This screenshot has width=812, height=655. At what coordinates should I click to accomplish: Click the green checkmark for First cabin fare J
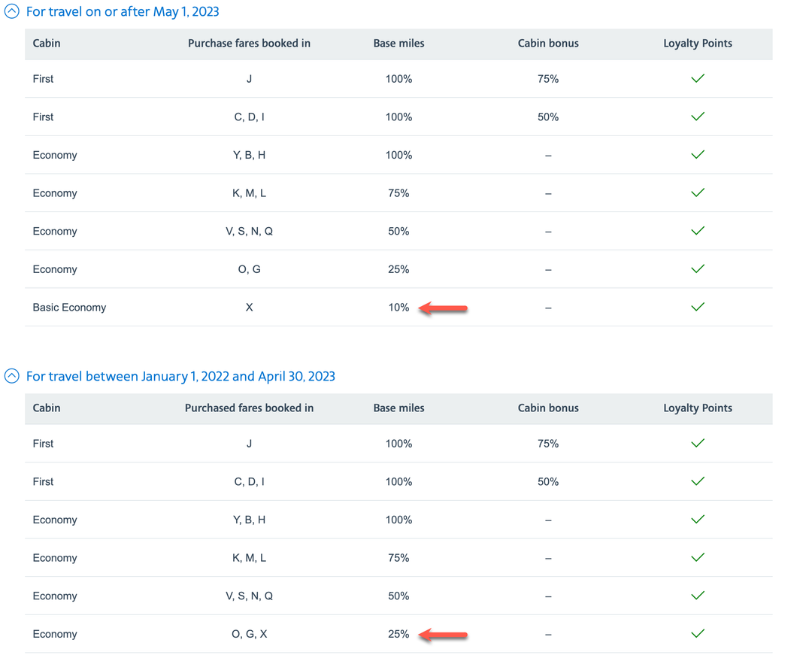point(697,78)
